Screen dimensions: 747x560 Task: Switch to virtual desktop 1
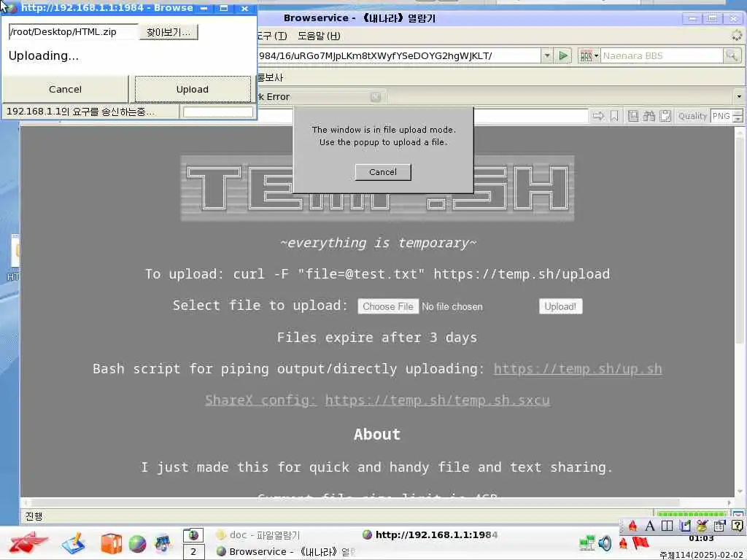point(193,535)
